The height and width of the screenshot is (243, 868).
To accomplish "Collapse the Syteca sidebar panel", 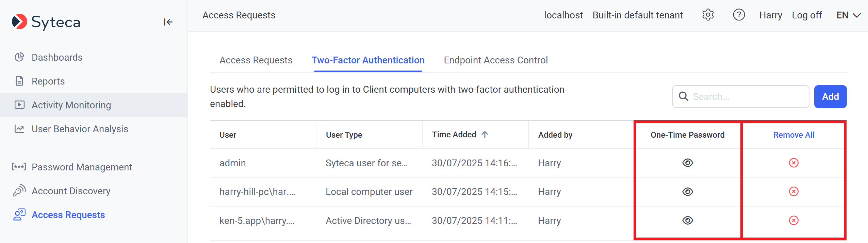I will [168, 22].
